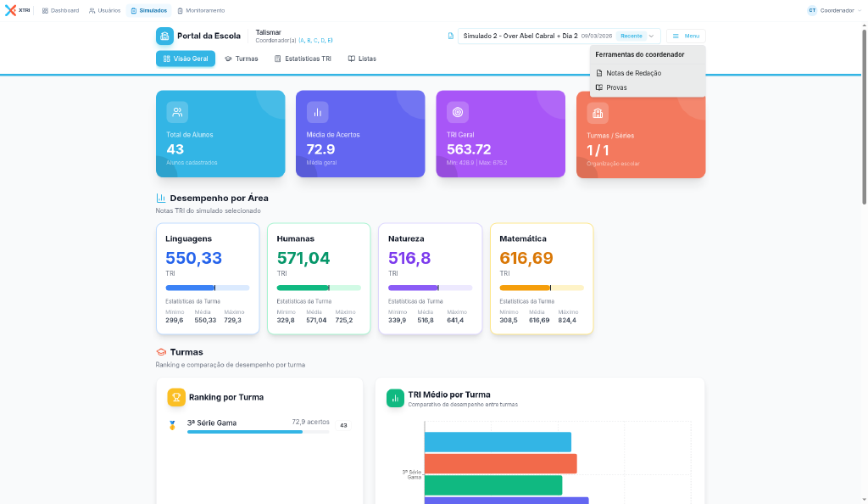Click the CT avatar icon
Image resolution: width=868 pixels, height=504 pixels.
tap(812, 10)
